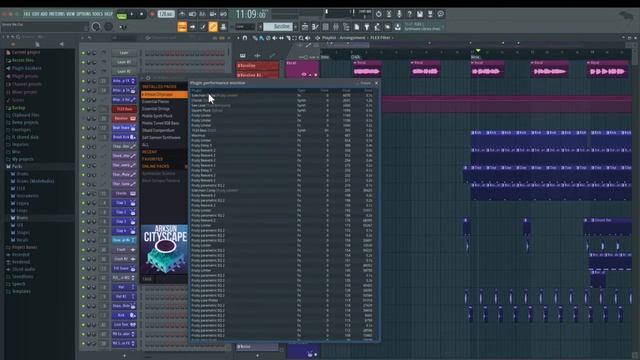Screen dimensions: 640x360
Task: Open the PATTERNS menu
Action: click(x=56, y=14)
